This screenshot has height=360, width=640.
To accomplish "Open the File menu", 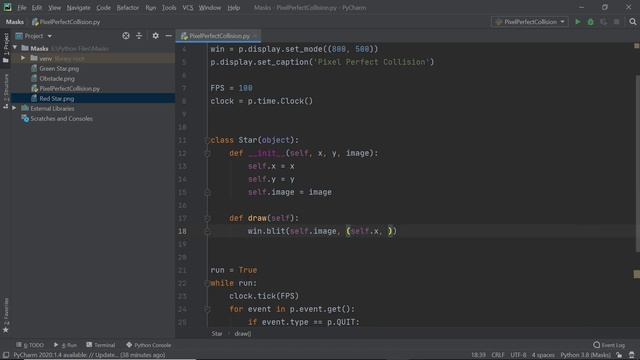I will (x=22, y=7).
